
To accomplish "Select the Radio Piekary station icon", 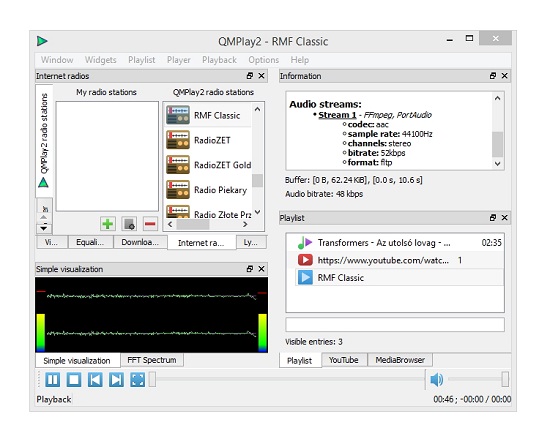I will tap(178, 189).
